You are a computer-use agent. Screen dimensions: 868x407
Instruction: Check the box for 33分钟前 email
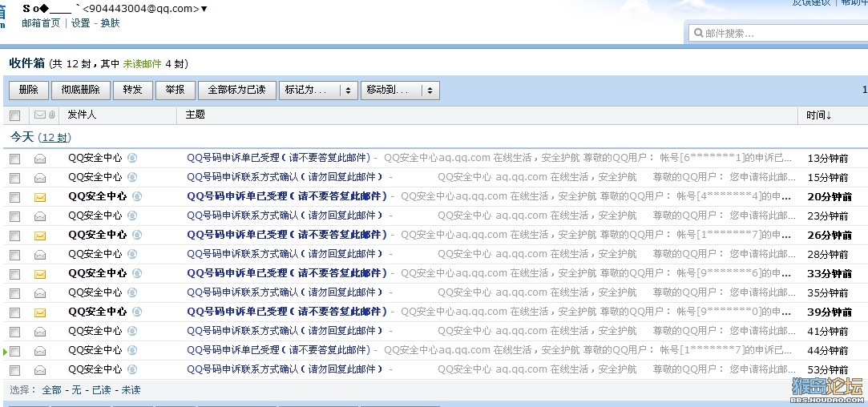tap(15, 274)
